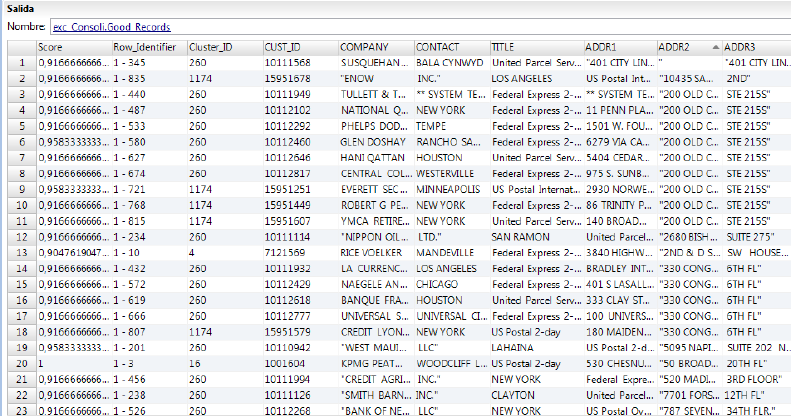
Task: Select ADDR3 cell SUITE 275"
Action: click(x=757, y=237)
